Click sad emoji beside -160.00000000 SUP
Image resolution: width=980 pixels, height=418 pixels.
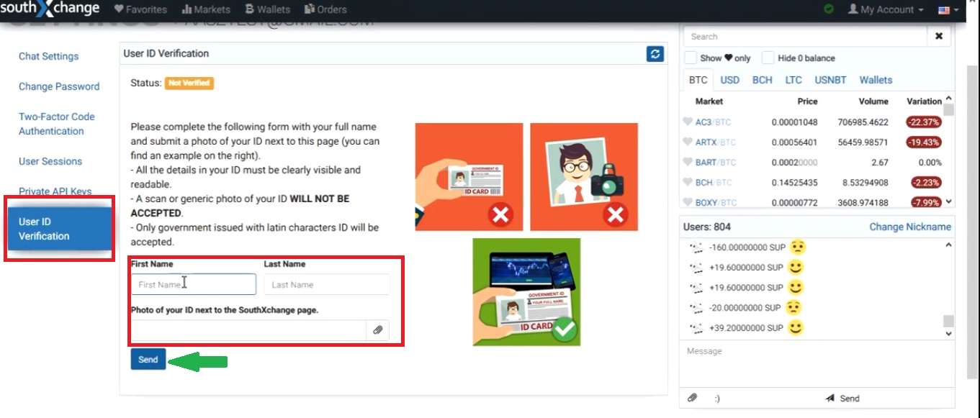[796, 247]
